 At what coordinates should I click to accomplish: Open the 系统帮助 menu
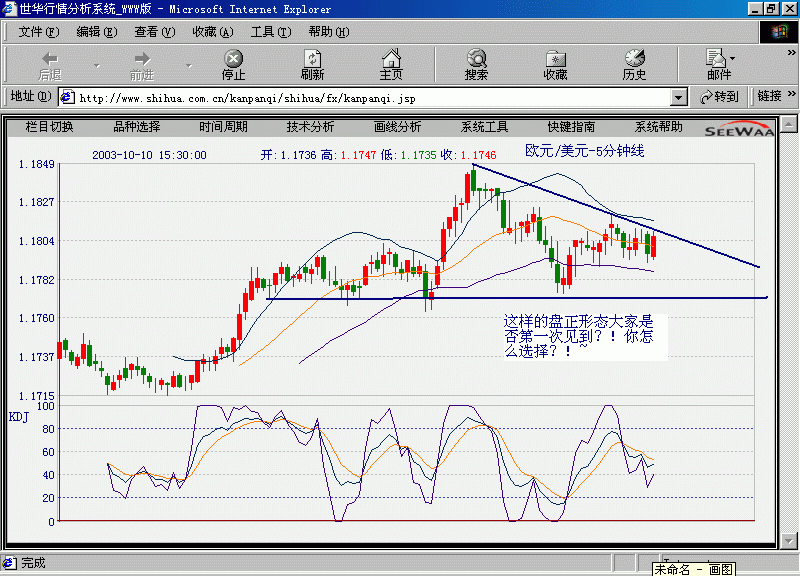[x=659, y=127]
